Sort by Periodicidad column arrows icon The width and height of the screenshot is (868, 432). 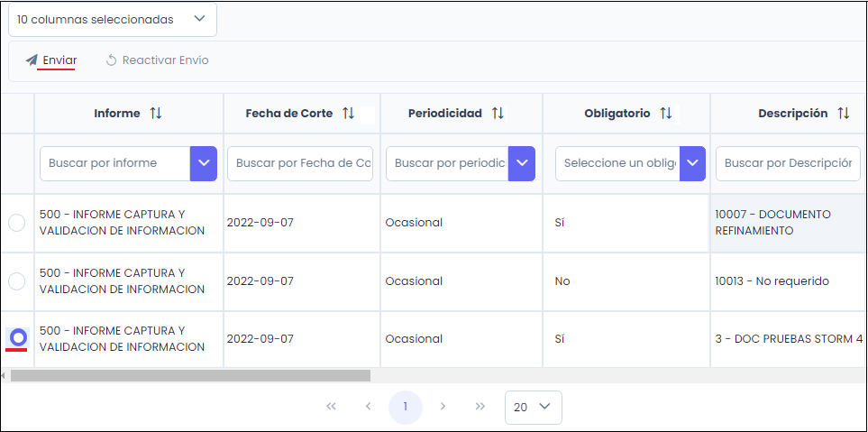pyautogui.click(x=498, y=114)
